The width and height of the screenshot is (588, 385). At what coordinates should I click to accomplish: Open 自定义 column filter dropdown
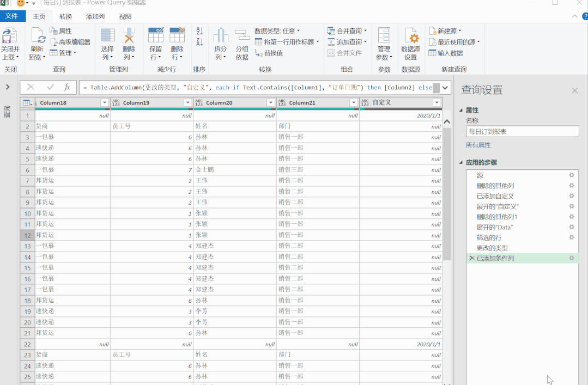click(437, 103)
